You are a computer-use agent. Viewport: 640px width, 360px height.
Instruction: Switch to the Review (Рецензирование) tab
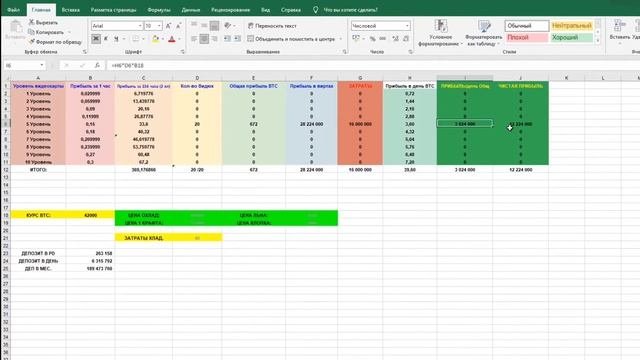[x=230, y=10]
